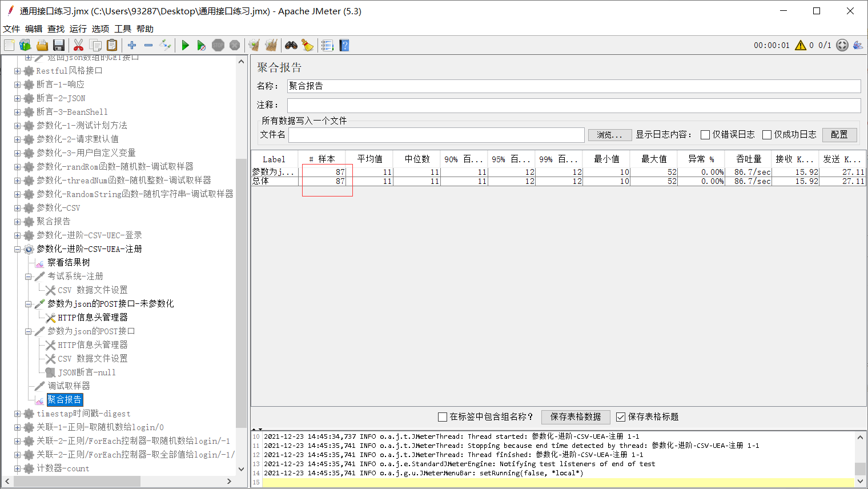Viewport: 868px width, 489px height.
Task: Open the 帮助 menu
Action: (x=145, y=29)
